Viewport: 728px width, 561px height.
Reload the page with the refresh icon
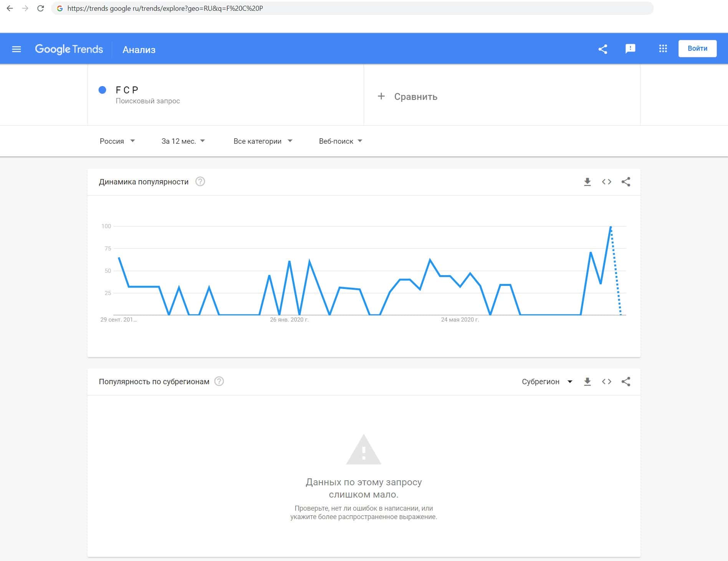point(41,8)
